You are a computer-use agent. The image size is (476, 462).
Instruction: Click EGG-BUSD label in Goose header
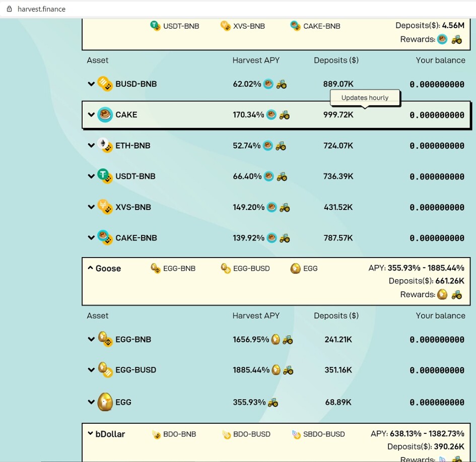pos(251,269)
